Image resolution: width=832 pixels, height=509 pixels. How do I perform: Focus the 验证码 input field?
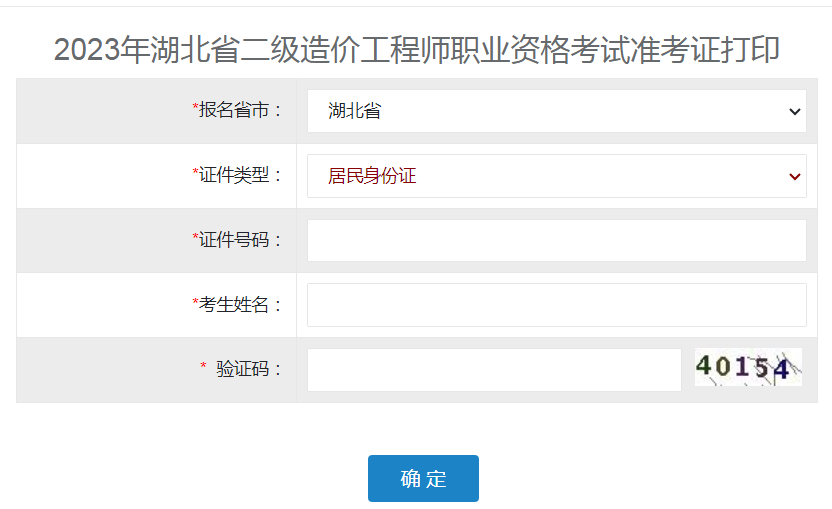pyautogui.click(x=494, y=370)
